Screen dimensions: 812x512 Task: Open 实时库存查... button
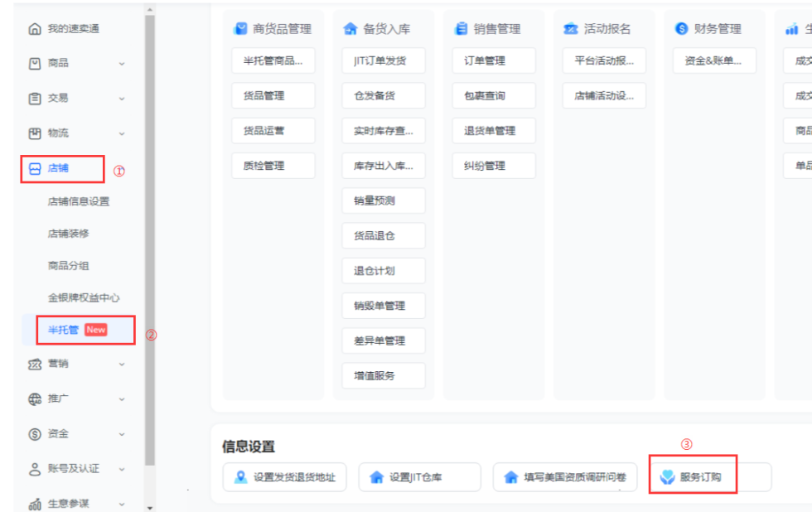383,131
